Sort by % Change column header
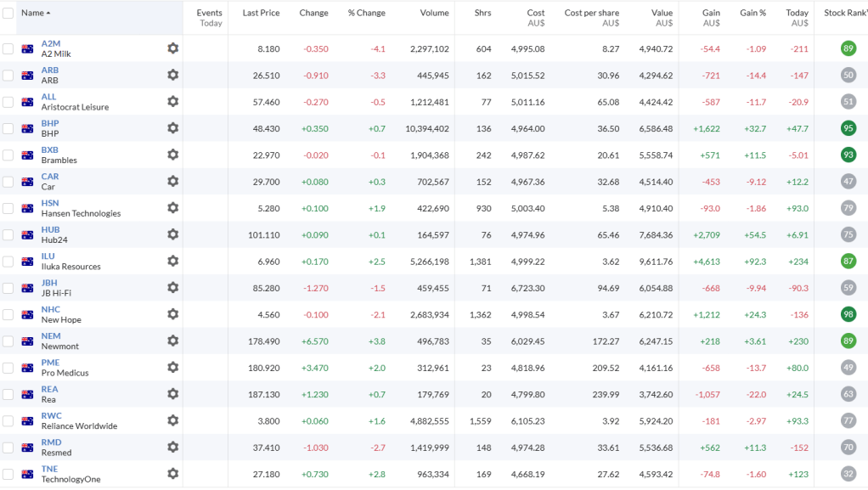Screen dimensions: 868x490 [x=366, y=13]
